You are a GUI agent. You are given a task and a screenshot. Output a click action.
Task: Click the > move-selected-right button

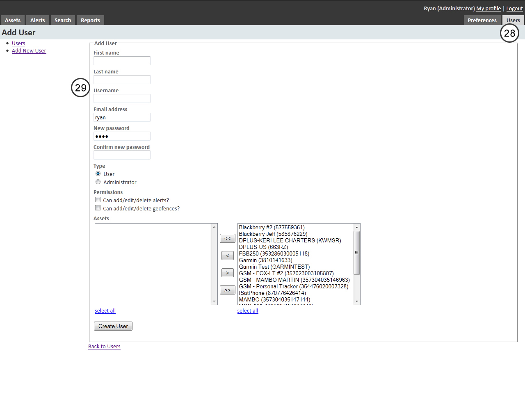pos(228,273)
